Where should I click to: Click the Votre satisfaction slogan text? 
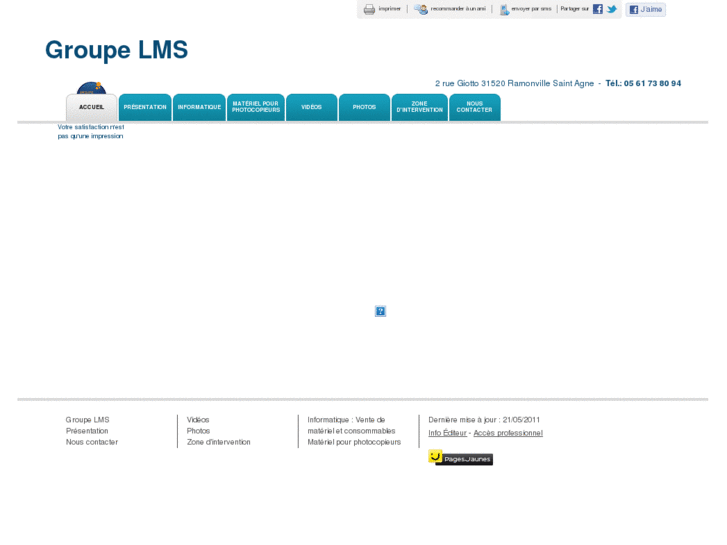click(x=91, y=131)
